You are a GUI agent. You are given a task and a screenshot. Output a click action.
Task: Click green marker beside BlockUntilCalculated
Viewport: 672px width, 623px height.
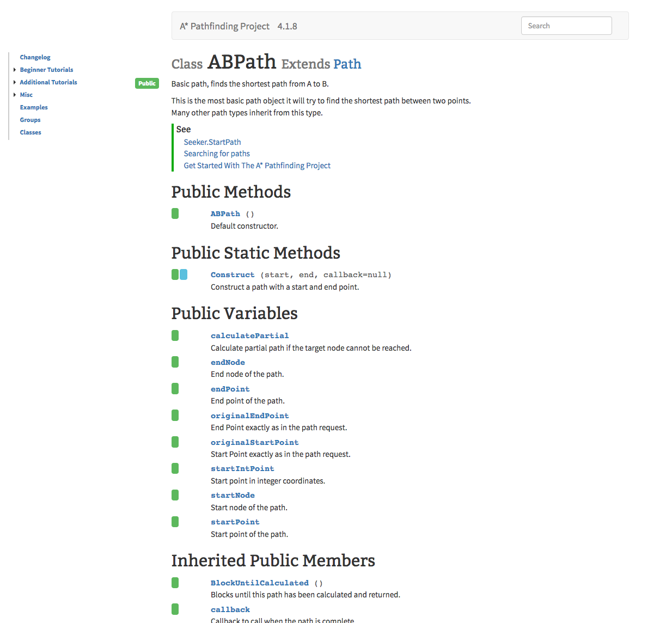[175, 583]
